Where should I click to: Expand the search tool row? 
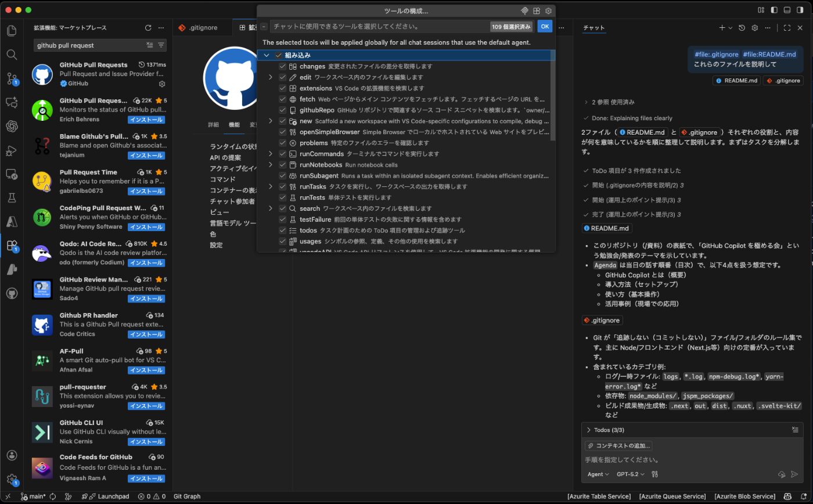(x=271, y=208)
